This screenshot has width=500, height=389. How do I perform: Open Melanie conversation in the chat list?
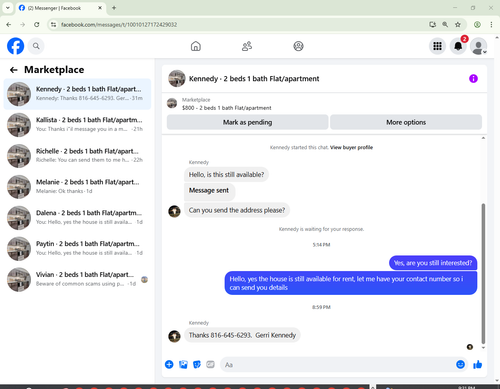coord(77,187)
